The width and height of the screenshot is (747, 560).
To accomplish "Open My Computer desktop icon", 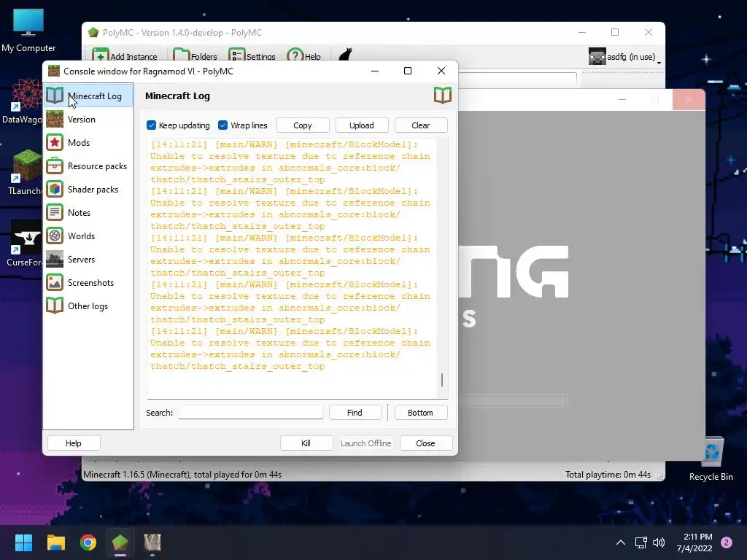I will [x=28, y=31].
